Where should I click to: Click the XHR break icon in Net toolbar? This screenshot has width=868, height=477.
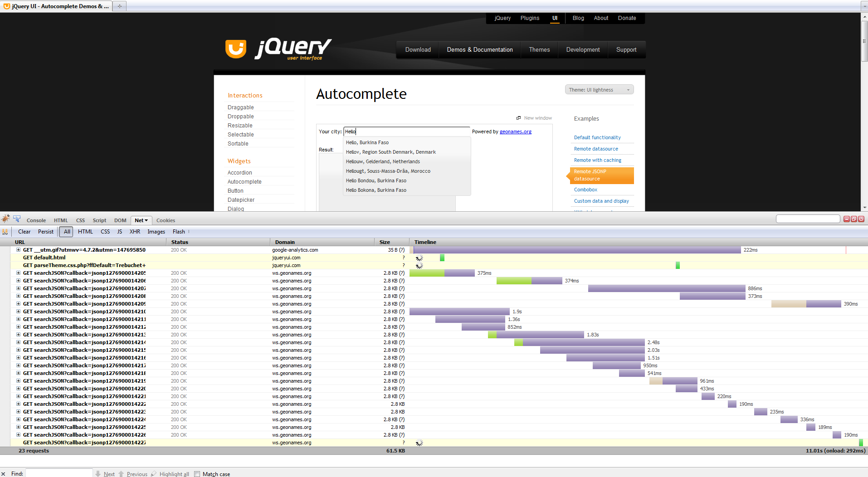[5, 232]
